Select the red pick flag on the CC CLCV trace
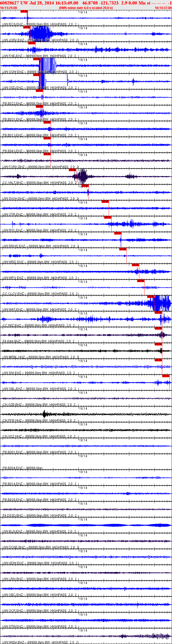 click(x=141, y=281)
